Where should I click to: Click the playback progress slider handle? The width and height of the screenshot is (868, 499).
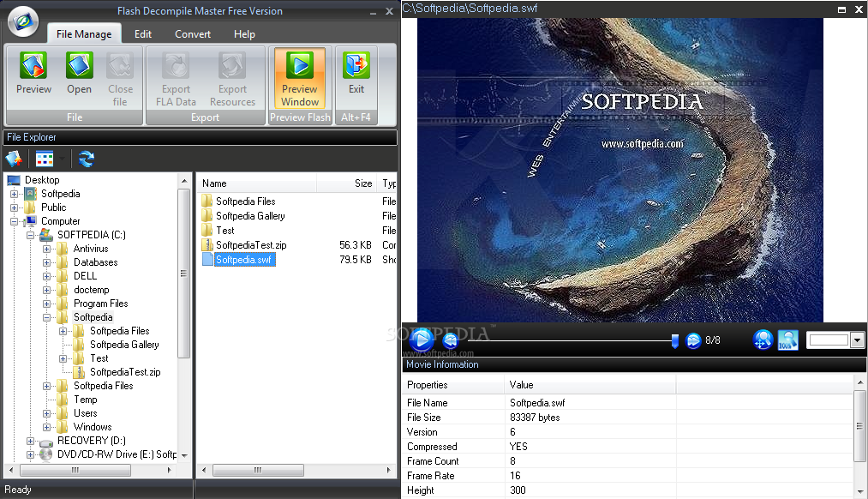[675, 340]
